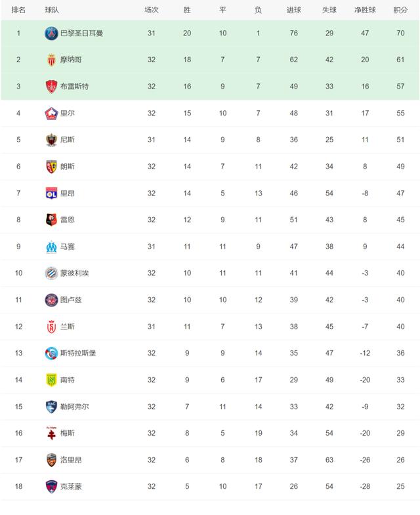Viewport: 420px width, 515px height.
Task: Open team page for 巴黎圣日耳曼
Action: click(81, 33)
